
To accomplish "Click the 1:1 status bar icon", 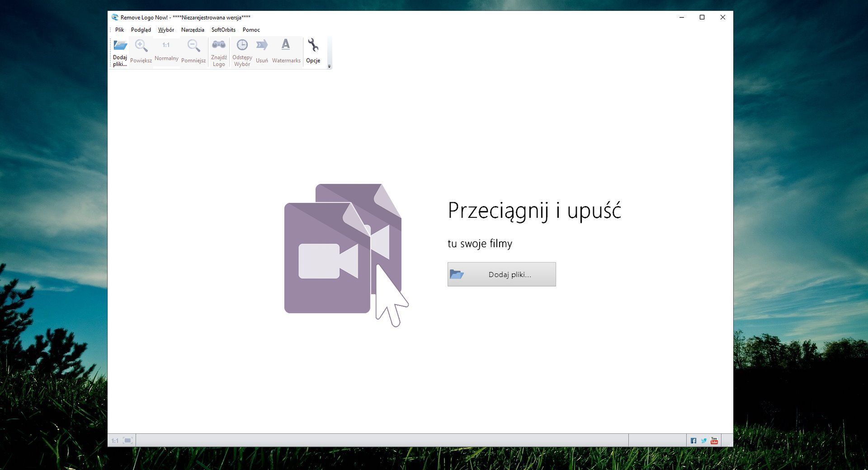I will pos(115,440).
